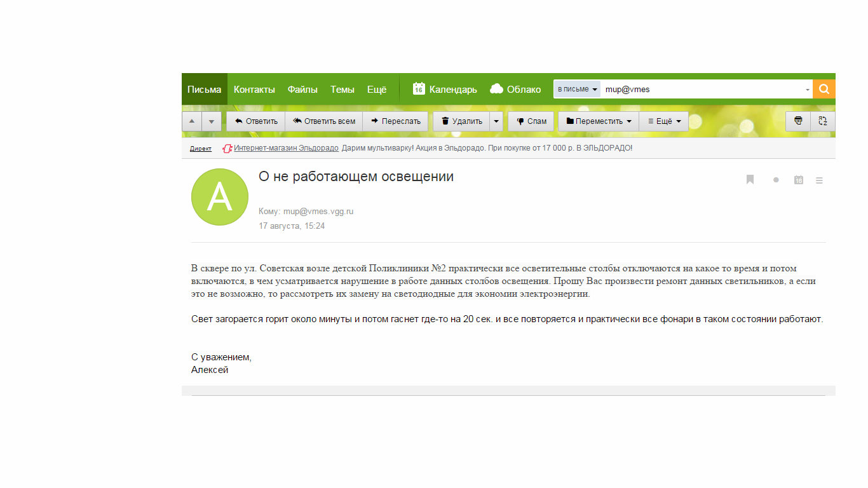Image resolution: width=868 pixels, height=488 pixels.
Task: Go to next email with down arrow
Action: pyautogui.click(x=212, y=121)
